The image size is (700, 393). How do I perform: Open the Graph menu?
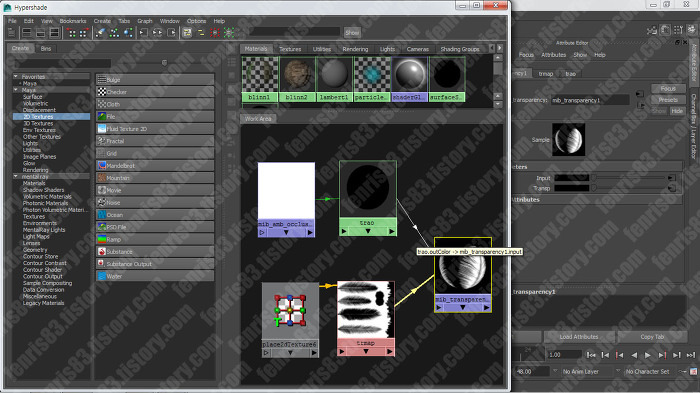(x=145, y=21)
